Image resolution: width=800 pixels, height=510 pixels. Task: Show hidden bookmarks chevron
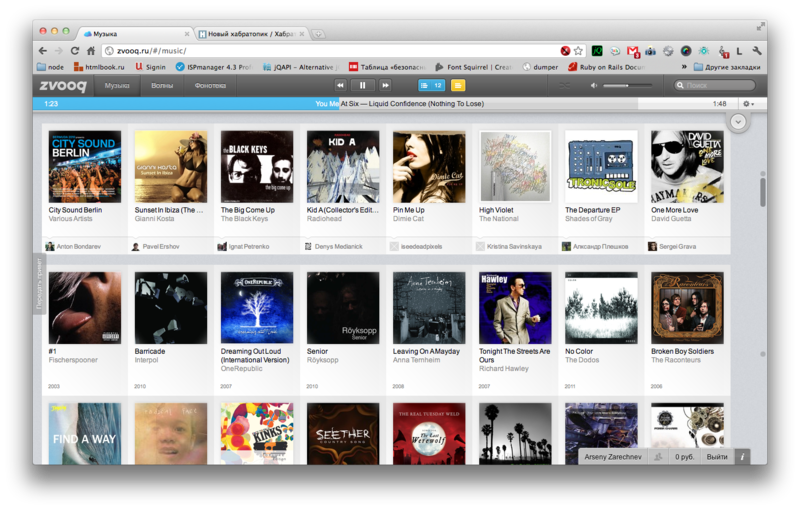684,67
